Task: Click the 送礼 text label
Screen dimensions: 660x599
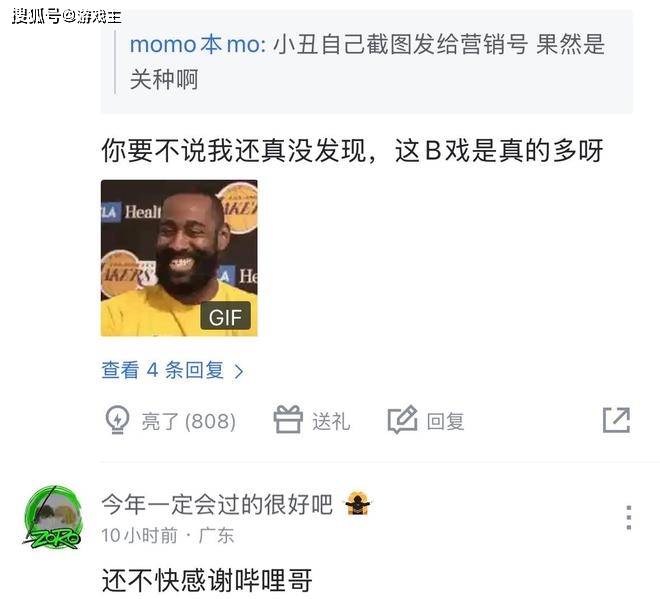Action: point(331,421)
